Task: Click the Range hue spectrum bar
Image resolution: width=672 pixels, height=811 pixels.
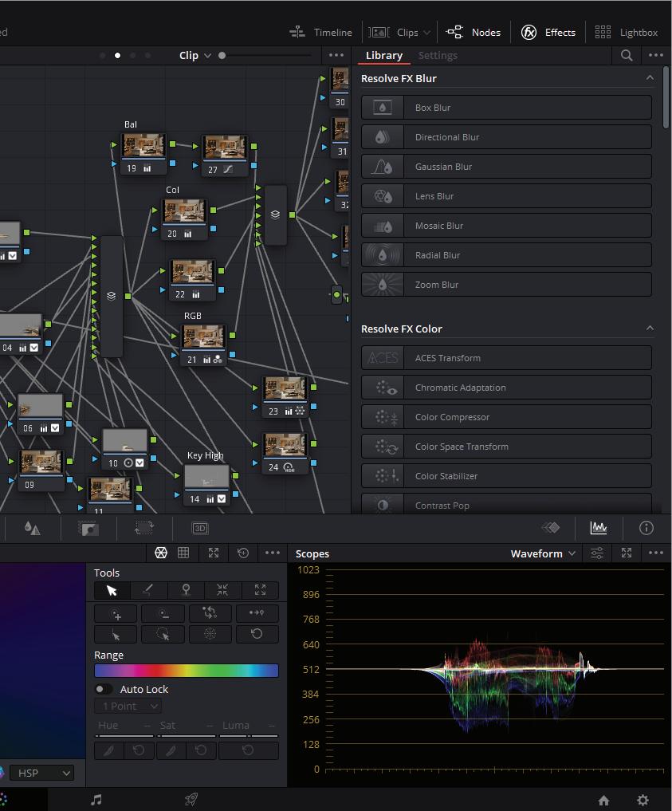Action: point(187,671)
